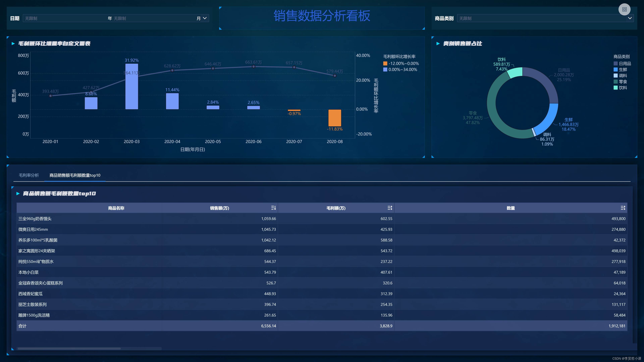This screenshot has width=644, height=362.
Task: Click the 2020-03 bar showing 31.92%
Action: pos(132,86)
